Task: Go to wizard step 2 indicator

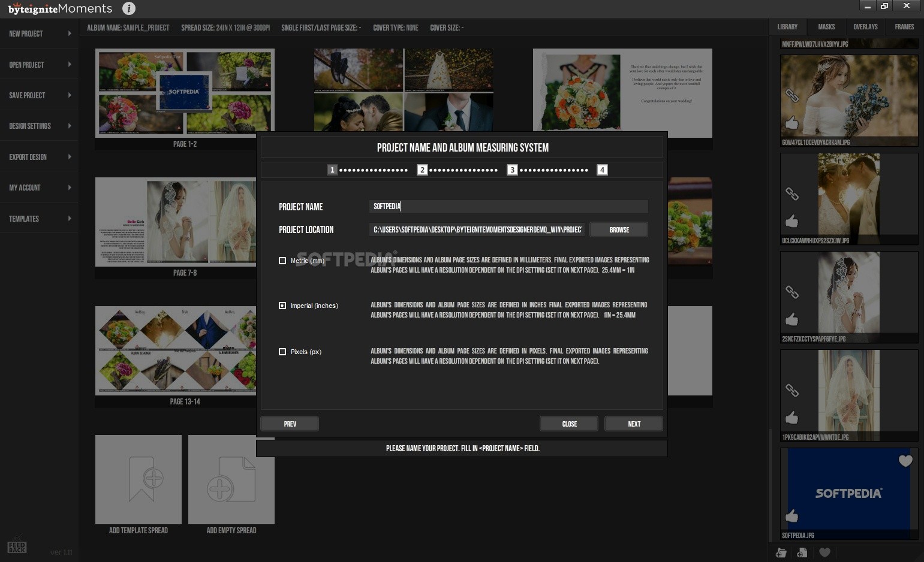Action: click(x=422, y=170)
